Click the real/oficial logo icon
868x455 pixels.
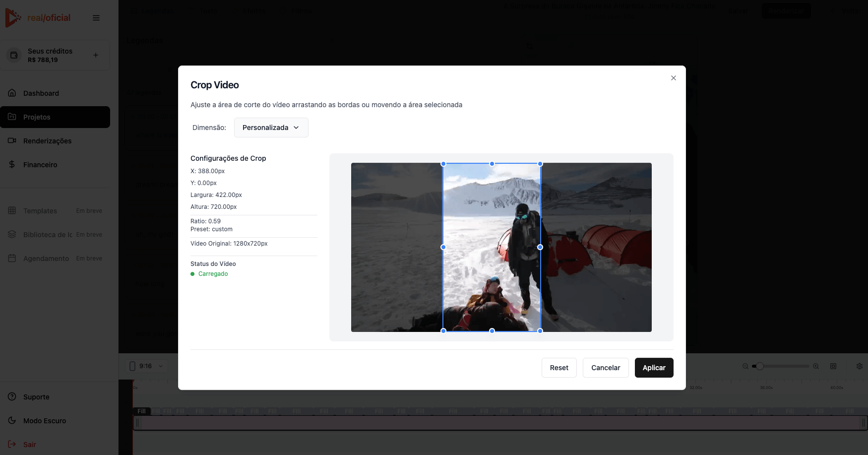pyautogui.click(x=13, y=18)
